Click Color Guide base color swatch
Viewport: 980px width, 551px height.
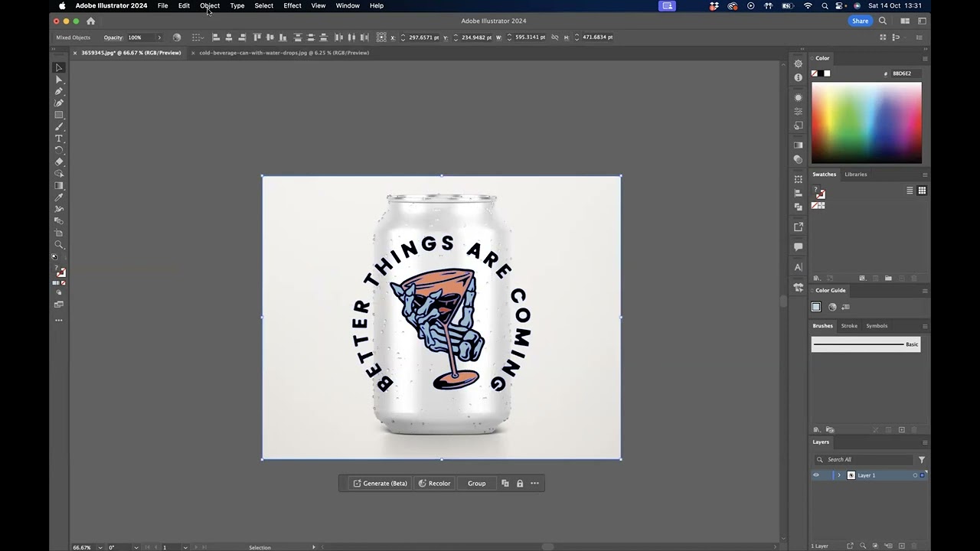[x=816, y=307]
